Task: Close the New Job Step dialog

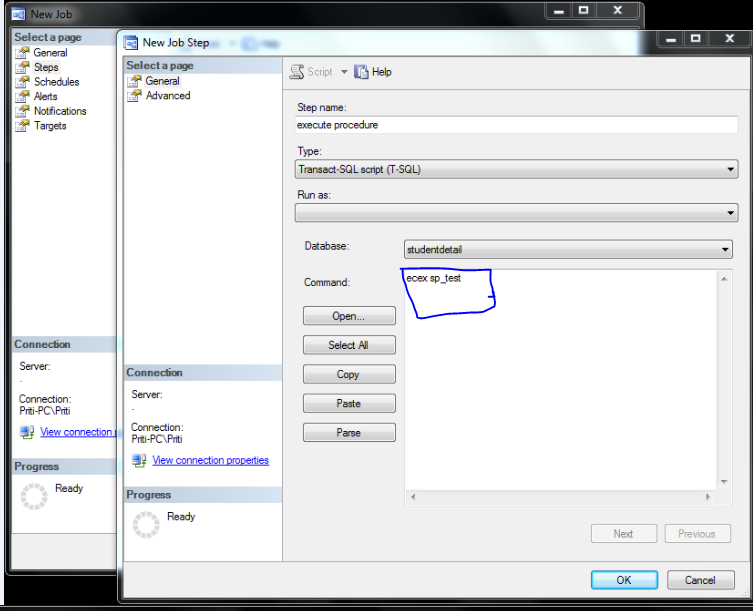Action: tap(729, 38)
